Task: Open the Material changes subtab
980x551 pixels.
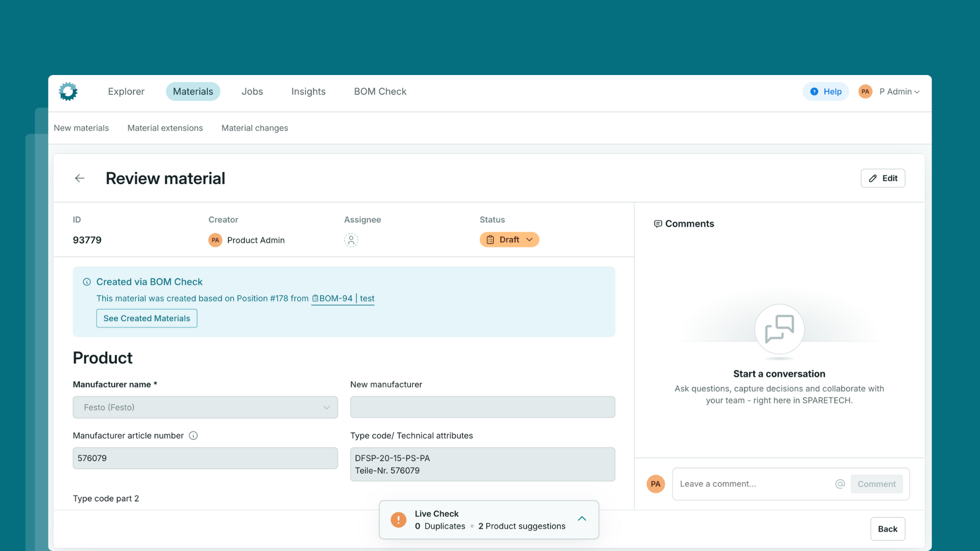Action: [x=254, y=128]
